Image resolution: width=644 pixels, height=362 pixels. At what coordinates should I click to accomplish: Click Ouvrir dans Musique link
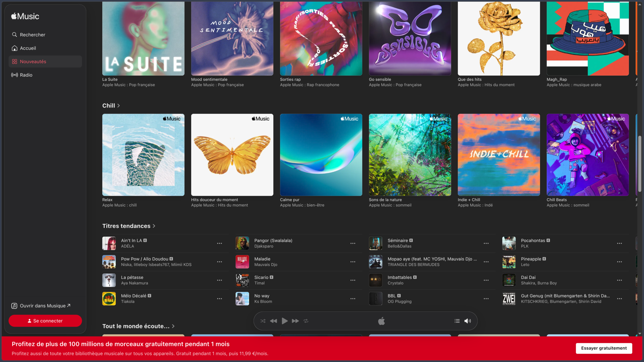pyautogui.click(x=41, y=306)
